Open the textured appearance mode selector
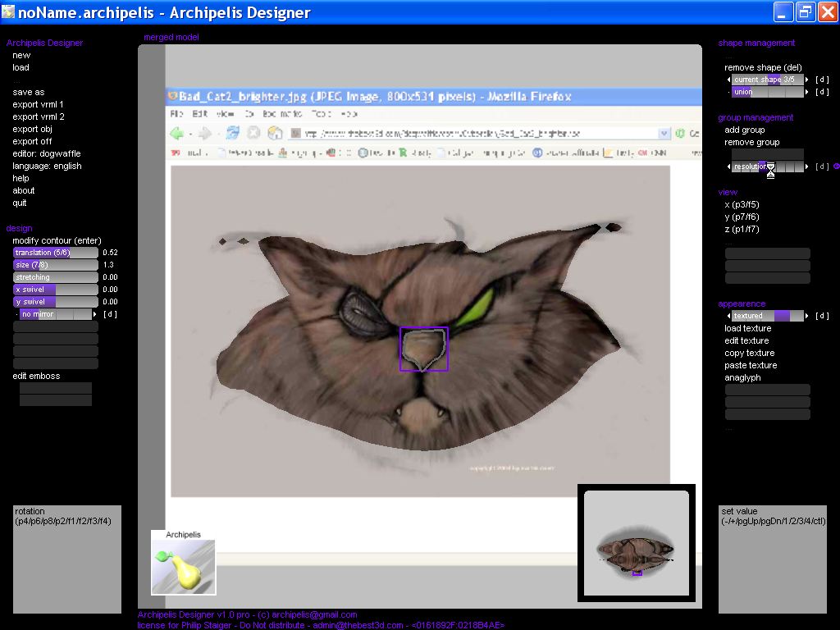The image size is (840, 630). (x=768, y=316)
